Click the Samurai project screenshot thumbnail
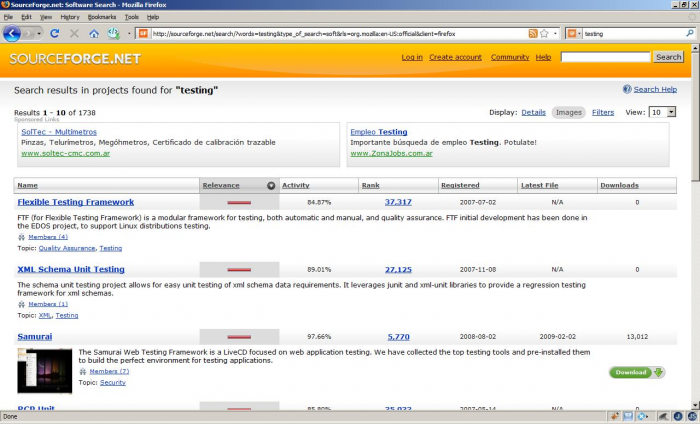700x424 pixels. pyautogui.click(x=45, y=371)
